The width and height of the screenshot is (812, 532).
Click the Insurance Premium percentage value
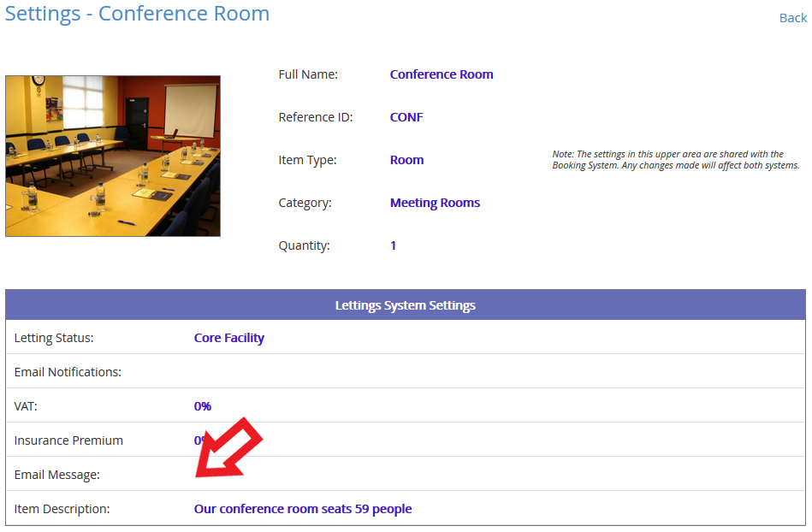click(x=200, y=440)
